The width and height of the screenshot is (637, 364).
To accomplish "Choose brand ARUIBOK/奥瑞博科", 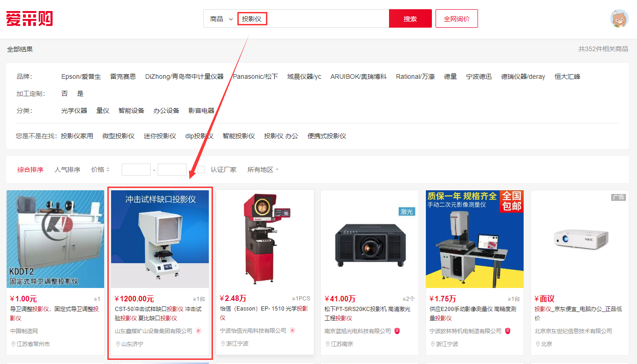I will click(359, 76).
